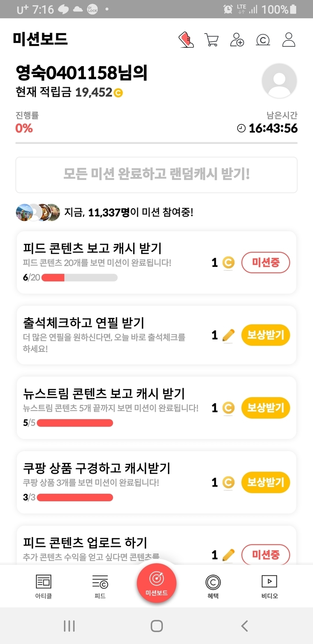Open my profile icon in header

288,40
